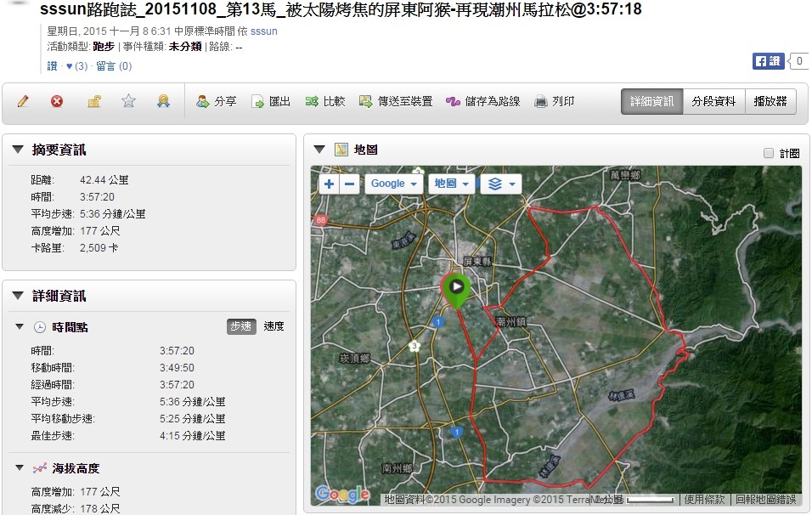Click the printer 列印 icon
Image resolution: width=812 pixels, height=515 pixels.
(x=541, y=101)
